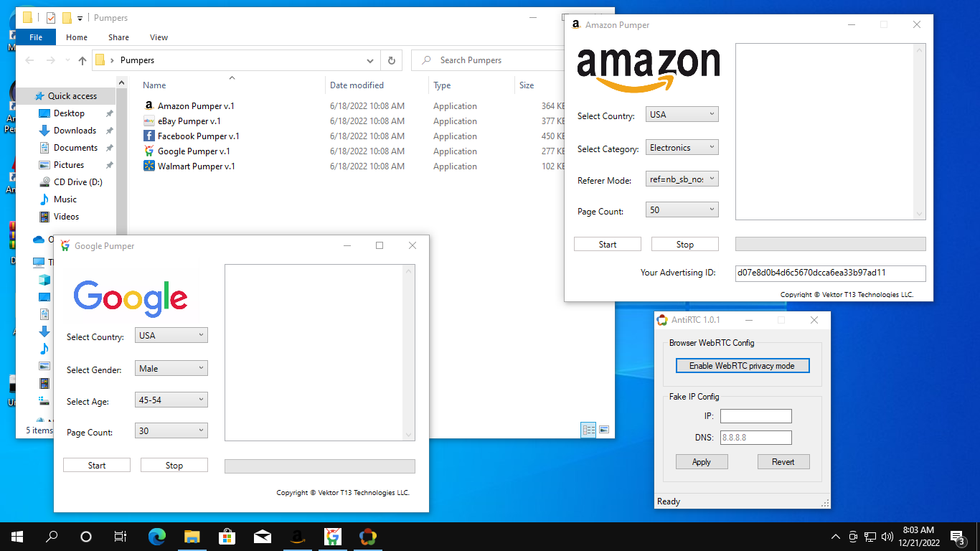The width and height of the screenshot is (980, 551).
Task: Switch to AntiRTC via its taskbar icon
Action: (x=368, y=537)
